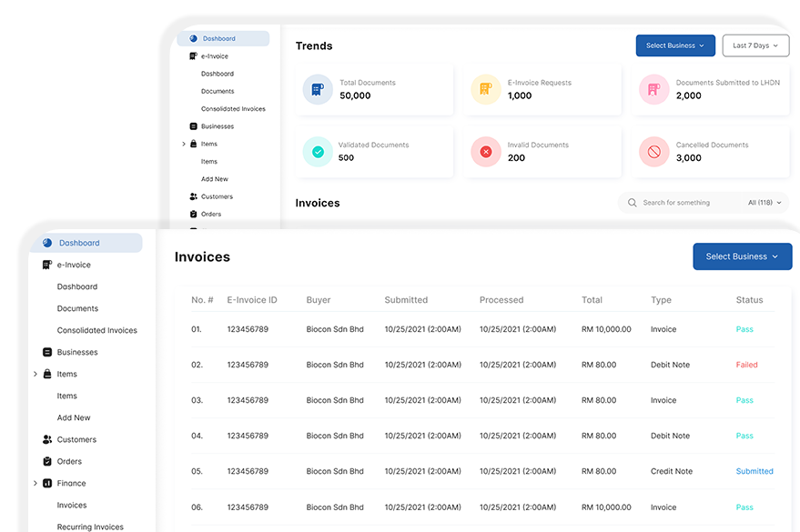The width and height of the screenshot is (800, 532).
Task: Expand the Items chevron in front sidebar
Action: click(x=35, y=374)
